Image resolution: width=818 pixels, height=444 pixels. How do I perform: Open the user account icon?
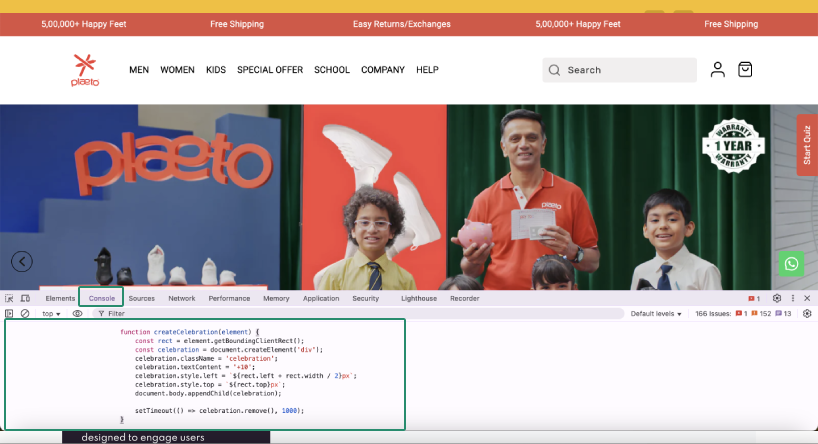coord(717,70)
